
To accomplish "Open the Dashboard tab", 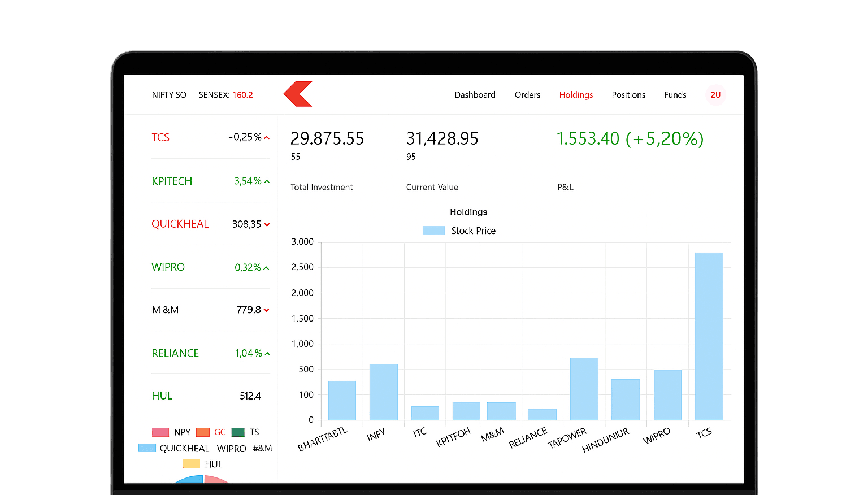I will click(475, 95).
